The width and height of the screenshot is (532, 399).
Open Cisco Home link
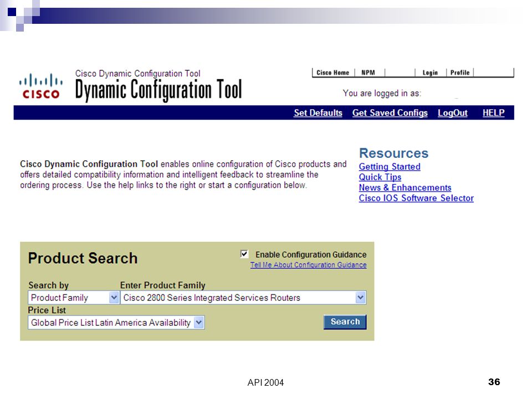(332, 73)
